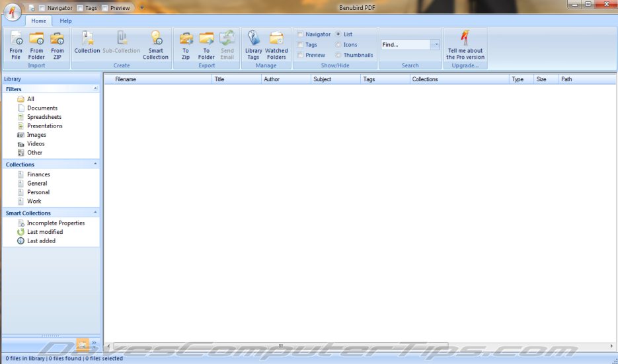This screenshot has width=618, height=364.
Task: Click the Spreadsheets filter icon
Action: point(21,117)
